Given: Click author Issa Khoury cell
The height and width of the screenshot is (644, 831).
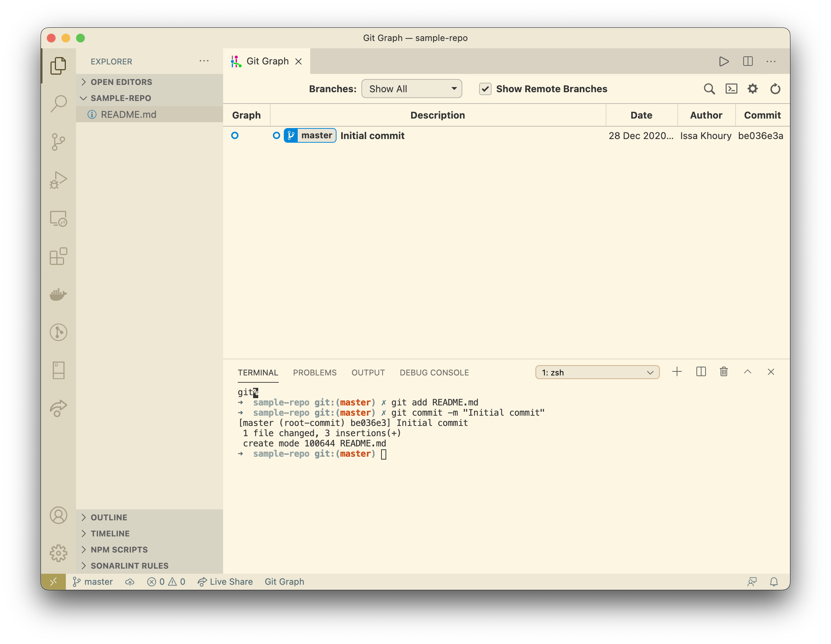Looking at the screenshot, I should click(x=706, y=136).
